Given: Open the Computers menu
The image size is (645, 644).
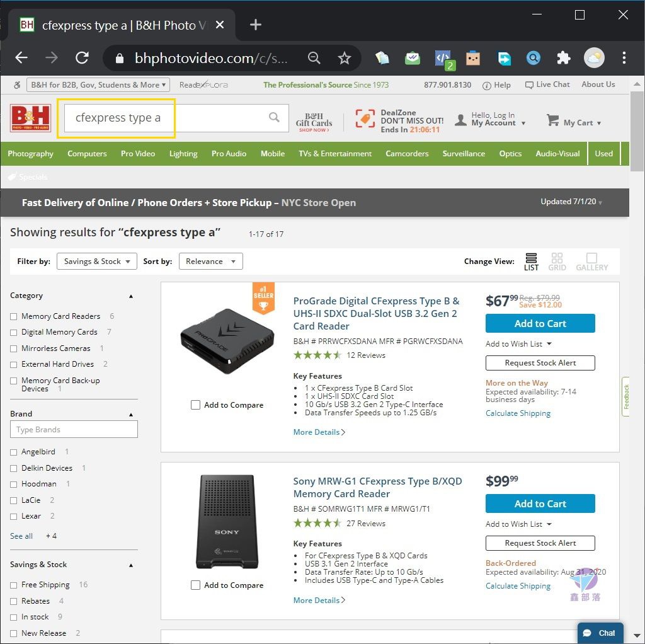Looking at the screenshot, I should point(87,154).
